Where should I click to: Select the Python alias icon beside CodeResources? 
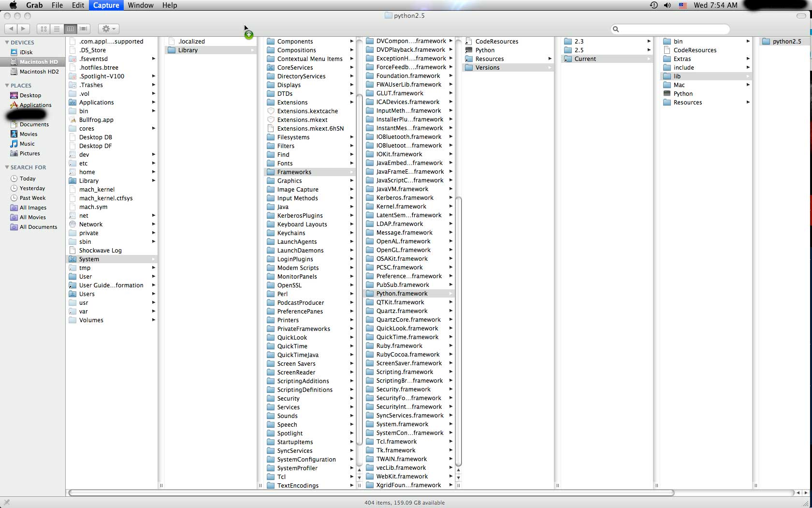coord(468,50)
